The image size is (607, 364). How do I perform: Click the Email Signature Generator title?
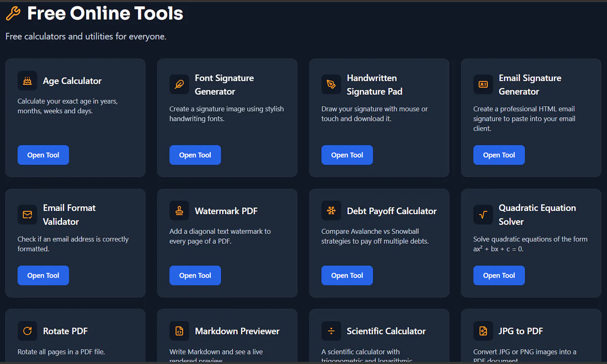530,85
